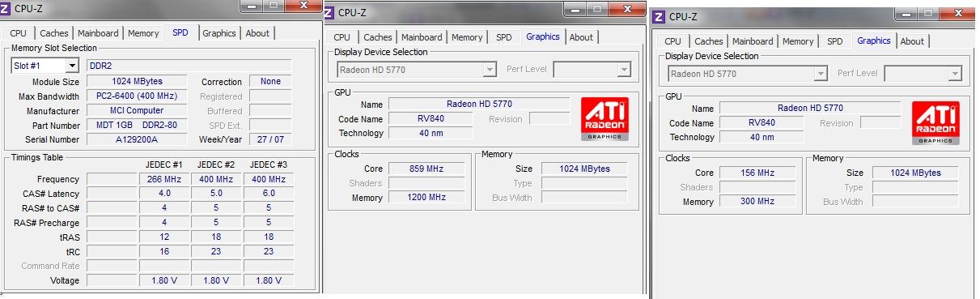The image size is (980, 299).
Task: Click the CPU-Z logo icon in middle window
Action: (x=329, y=12)
